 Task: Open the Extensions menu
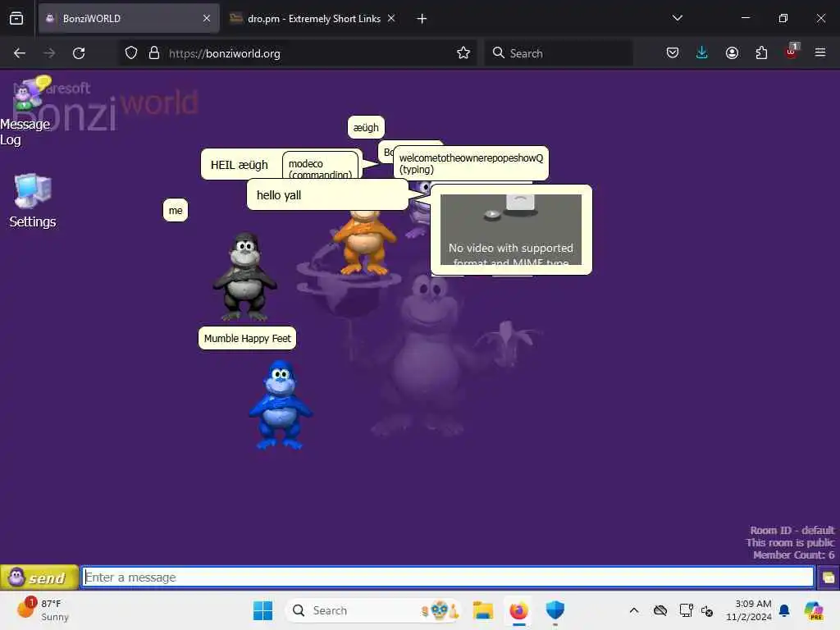pyautogui.click(x=761, y=53)
